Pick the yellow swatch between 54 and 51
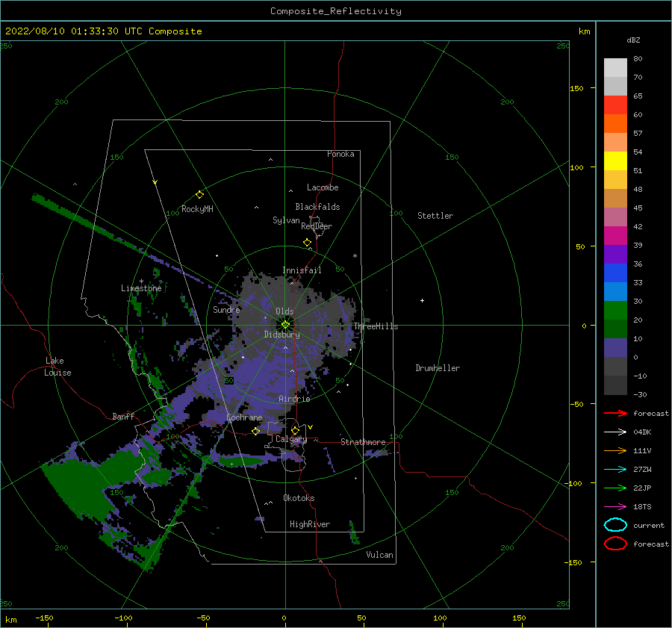The height and width of the screenshot is (628, 672). pyautogui.click(x=615, y=161)
